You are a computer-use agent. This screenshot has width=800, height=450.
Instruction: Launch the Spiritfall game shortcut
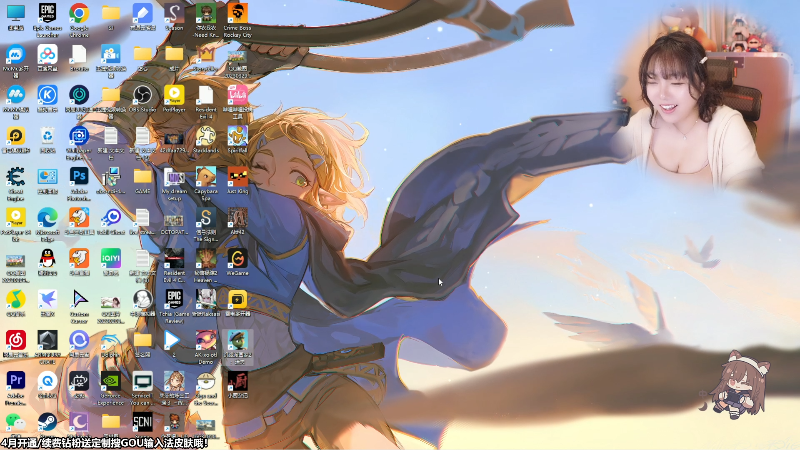coord(237,136)
